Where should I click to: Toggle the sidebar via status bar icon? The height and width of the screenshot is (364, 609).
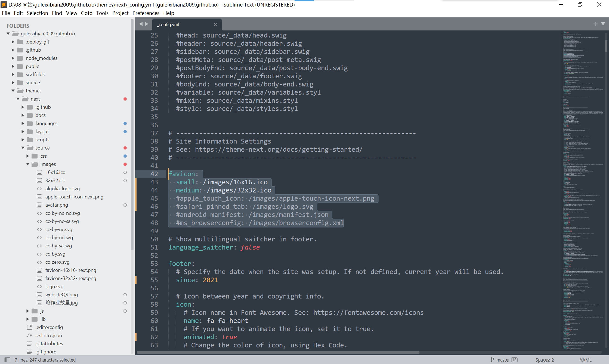7,360
